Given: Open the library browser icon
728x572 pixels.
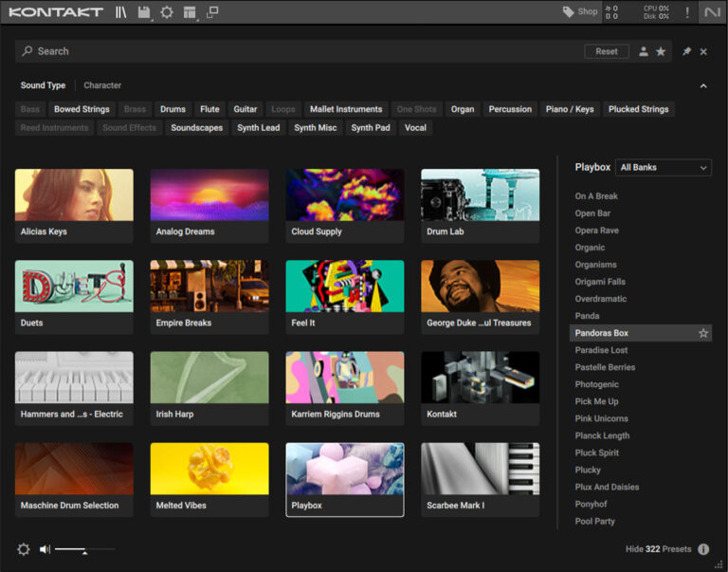Looking at the screenshot, I should (121, 12).
